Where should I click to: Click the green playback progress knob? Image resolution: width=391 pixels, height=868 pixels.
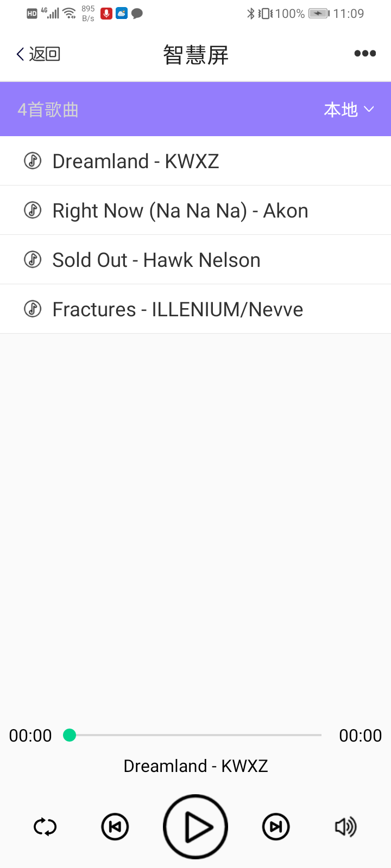click(x=70, y=735)
